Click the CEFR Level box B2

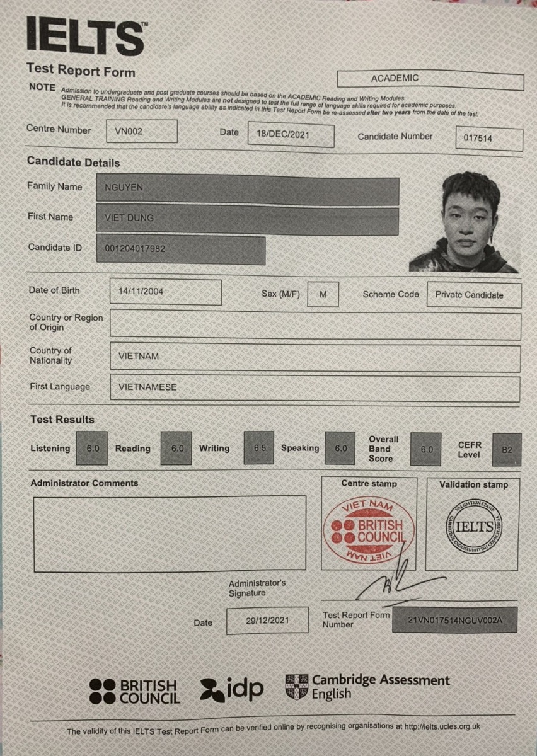[x=507, y=450]
